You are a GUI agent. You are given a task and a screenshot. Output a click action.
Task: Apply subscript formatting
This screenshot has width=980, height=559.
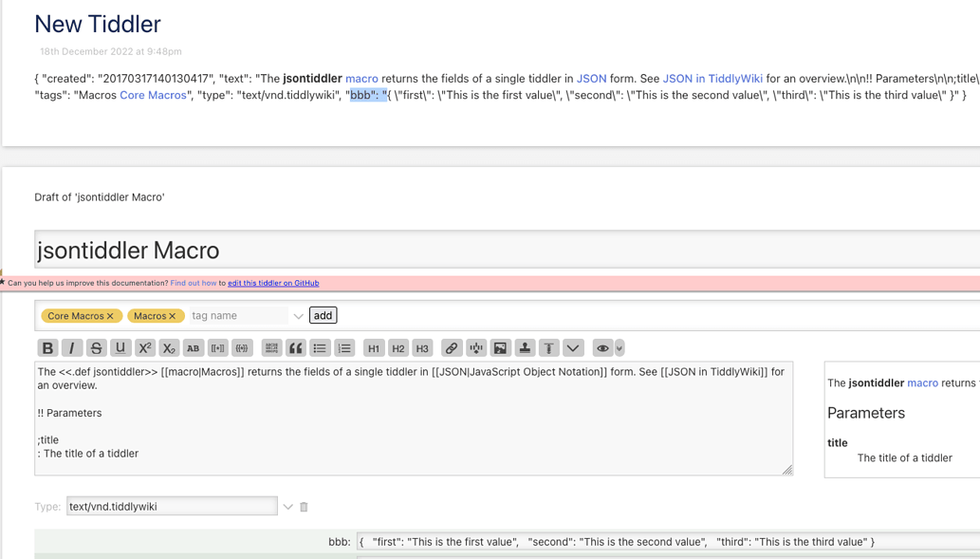click(x=168, y=347)
